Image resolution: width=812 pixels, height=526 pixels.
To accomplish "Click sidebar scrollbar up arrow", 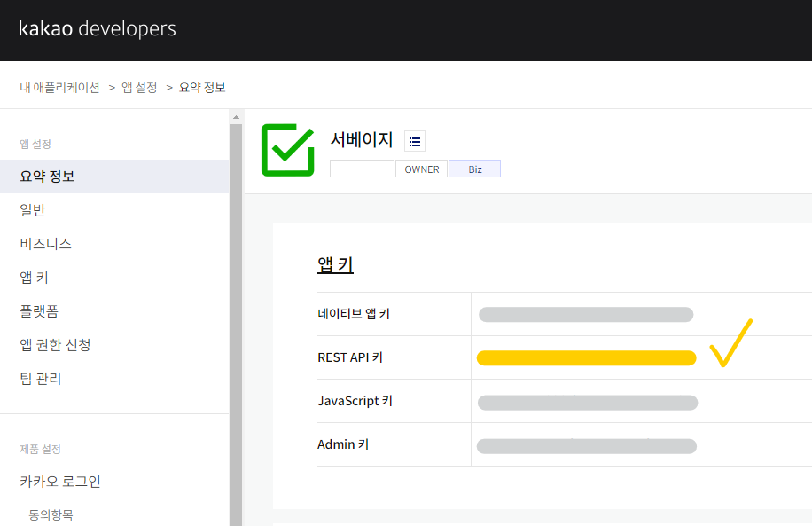I will click(236, 117).
